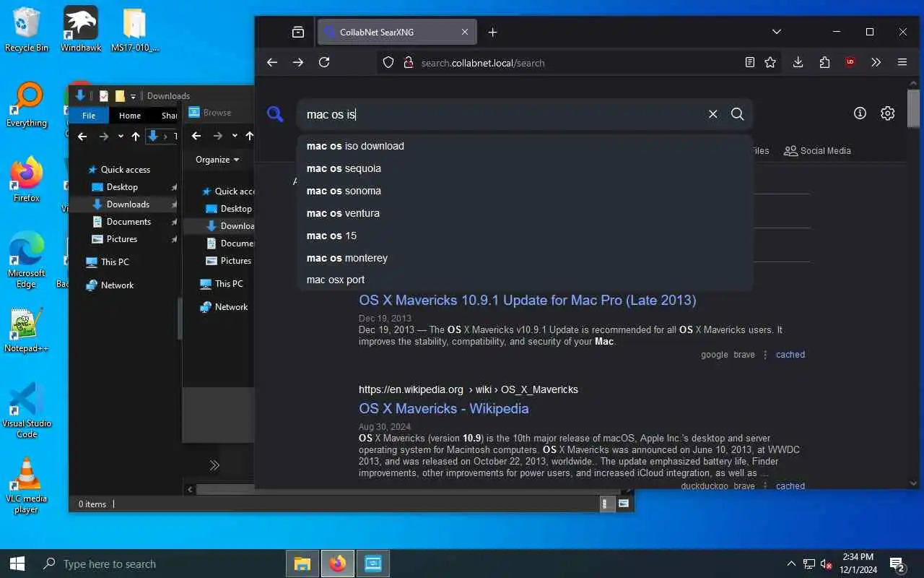
Task: Open SearXNG preferences gear icon
Action: click(x=888, y=113)
